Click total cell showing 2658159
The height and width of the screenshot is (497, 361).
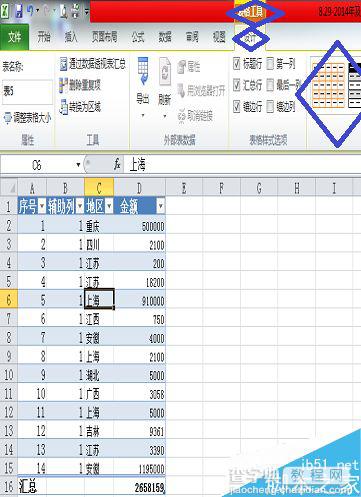pos(139,487)
